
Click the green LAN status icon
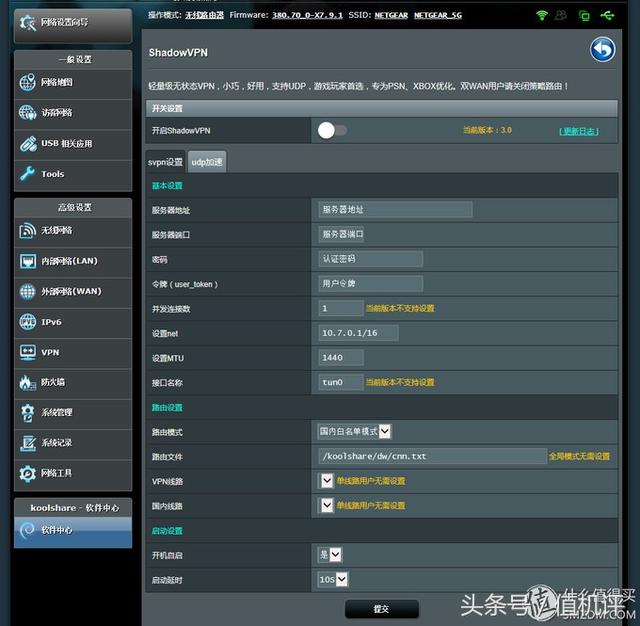(x=584, y=16)
